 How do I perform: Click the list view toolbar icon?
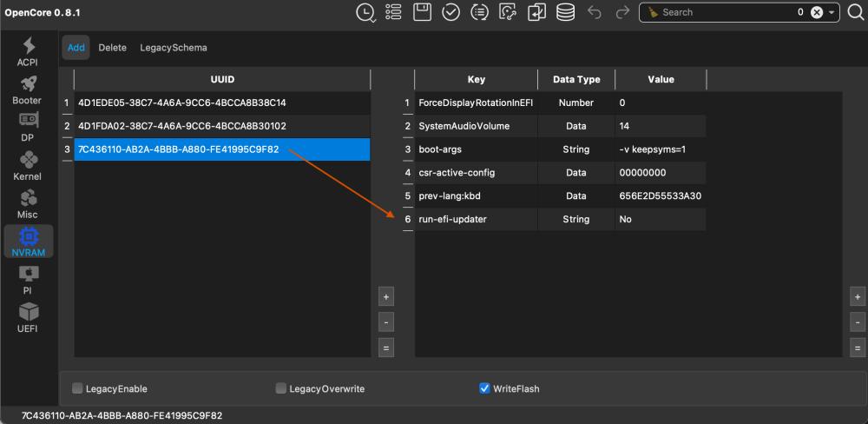click(x=393, y=12)
